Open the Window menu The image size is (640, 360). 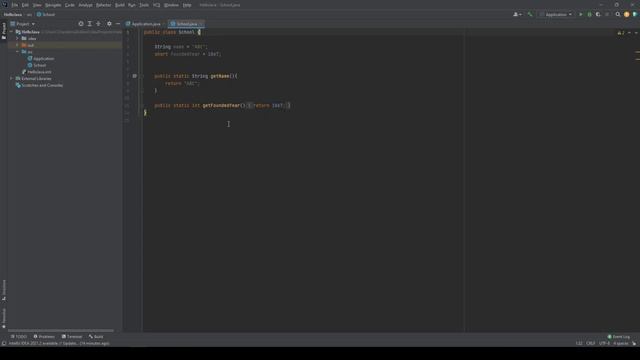pos(171,5)
